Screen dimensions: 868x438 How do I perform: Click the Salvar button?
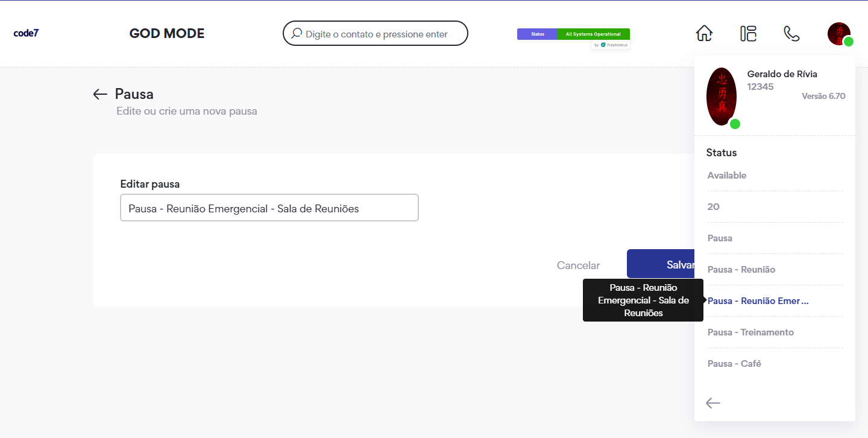(661, 264)
